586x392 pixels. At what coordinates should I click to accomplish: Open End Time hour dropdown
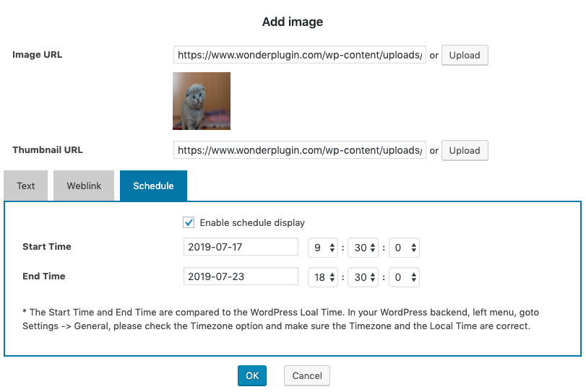point(323,277)
